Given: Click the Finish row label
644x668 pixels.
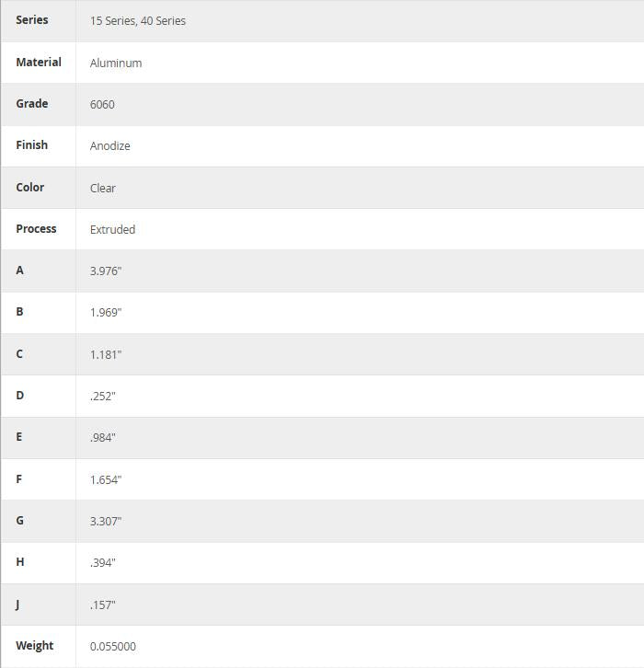Looking at the screenshot, I should pyautogui.click(x=32, y=145).
